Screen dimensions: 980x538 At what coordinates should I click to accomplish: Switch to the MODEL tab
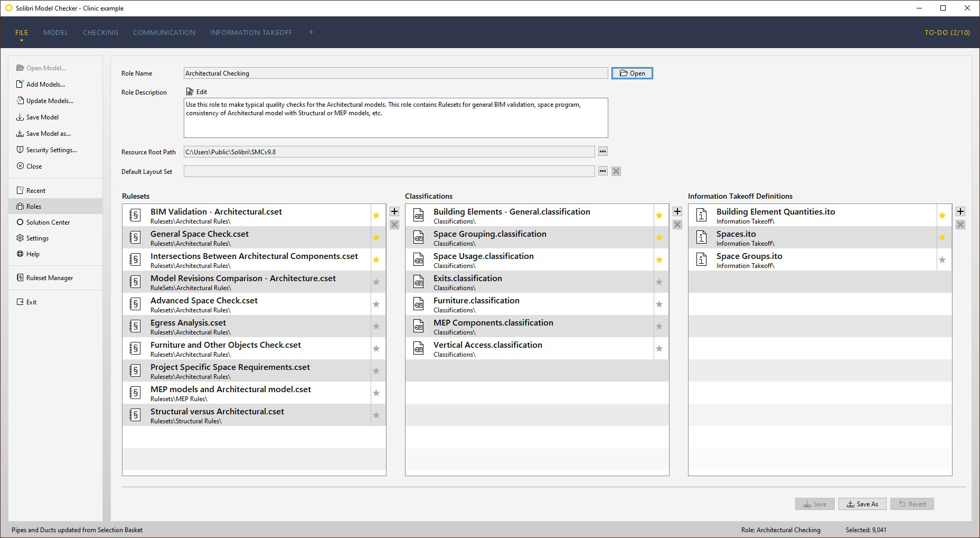point(55,32)
